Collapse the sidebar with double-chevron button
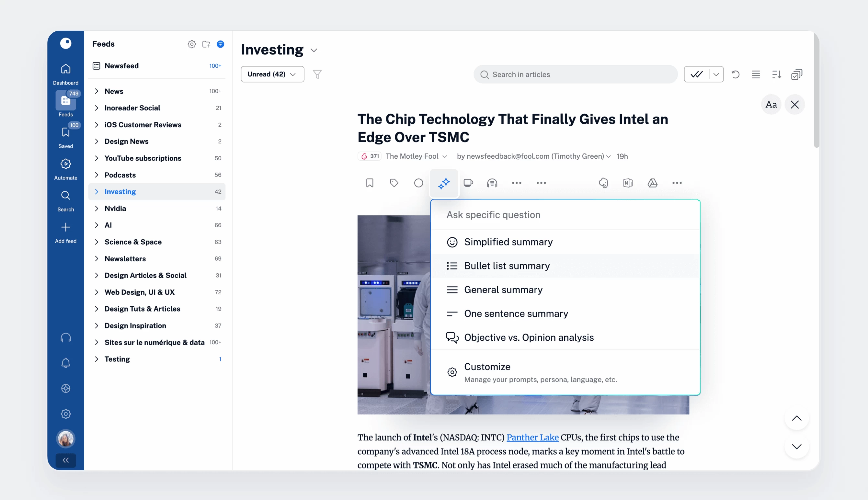 pyautogui.click(x=65, y=460)
